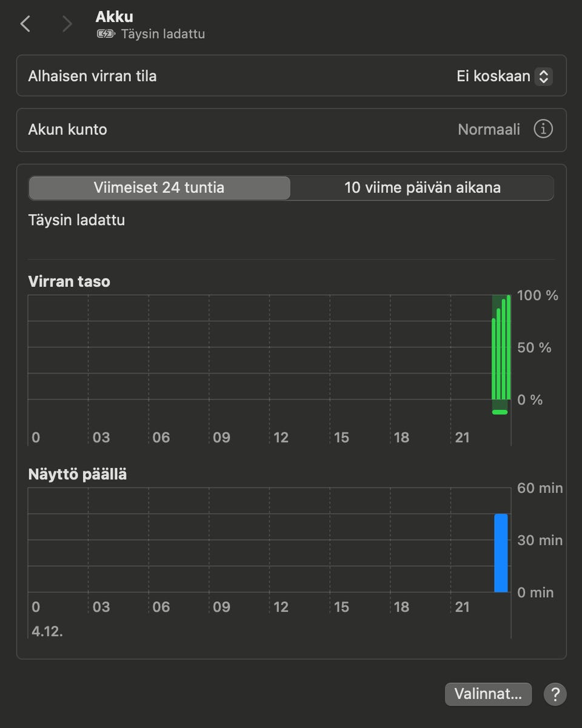Switch to 10 viime päivän aikana tab
The height and width of the screenshot is (728, 582).
tap(422, 188)
